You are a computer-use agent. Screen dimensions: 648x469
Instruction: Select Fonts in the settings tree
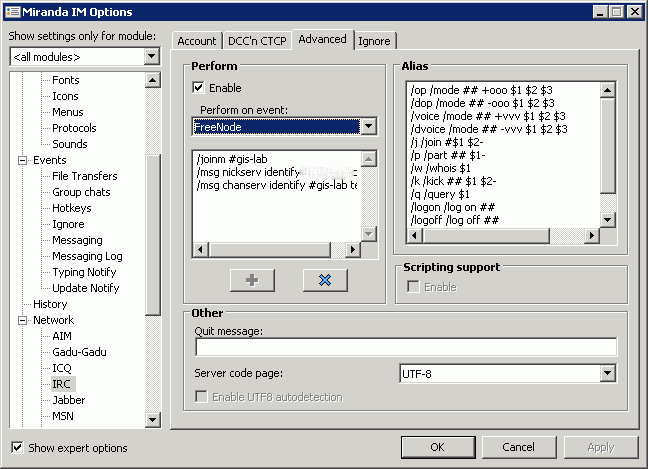[66, 80]
